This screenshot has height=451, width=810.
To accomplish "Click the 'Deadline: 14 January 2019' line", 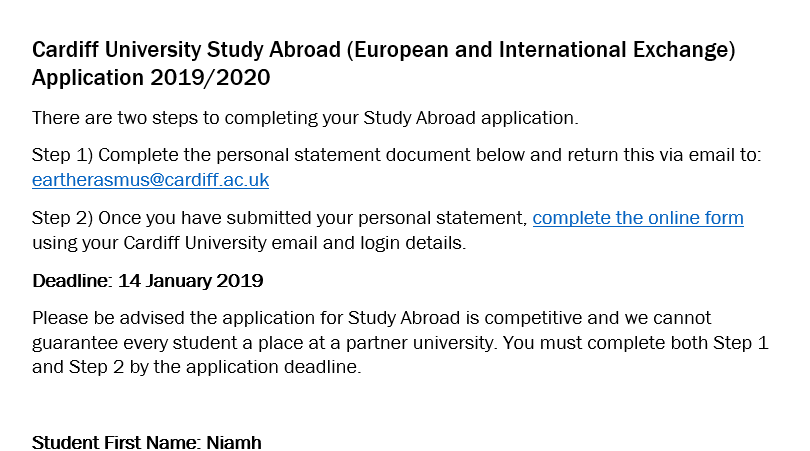I will coord(148,281).
